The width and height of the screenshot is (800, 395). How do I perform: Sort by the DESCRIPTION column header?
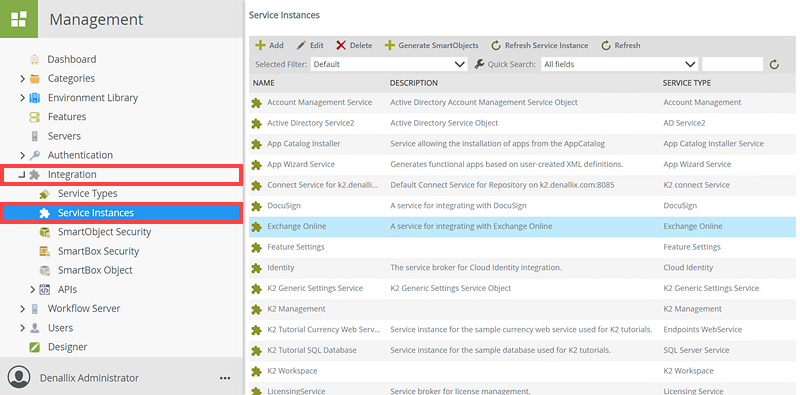(x=414, y=83)
